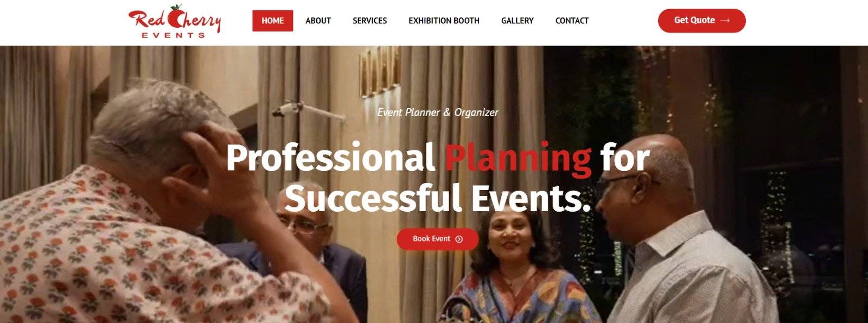Click the Red Cherry Events logo
This screenshot has height=323, width=868.
pyautogui.click(x=175, y=22)
